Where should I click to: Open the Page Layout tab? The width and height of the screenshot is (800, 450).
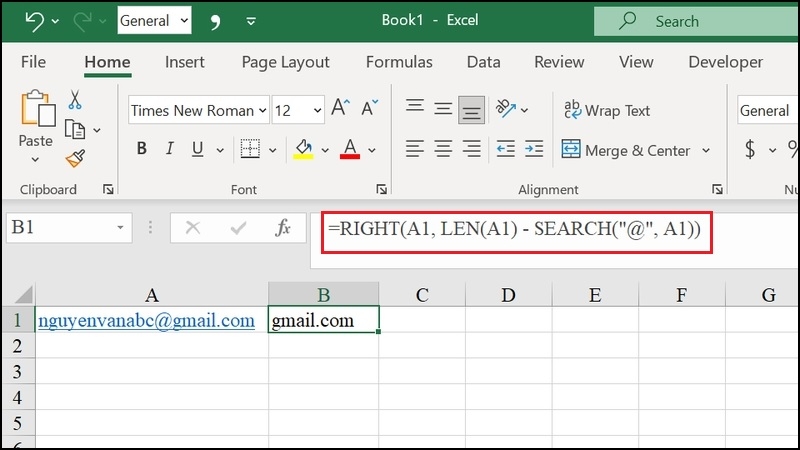(x=285, y=62)
